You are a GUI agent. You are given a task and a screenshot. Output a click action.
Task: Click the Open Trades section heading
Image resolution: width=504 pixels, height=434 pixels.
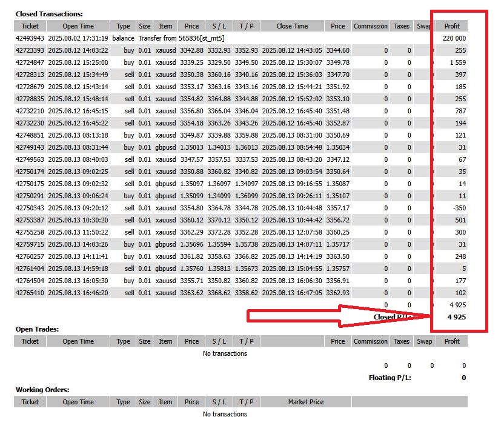[x=37, y=329]
